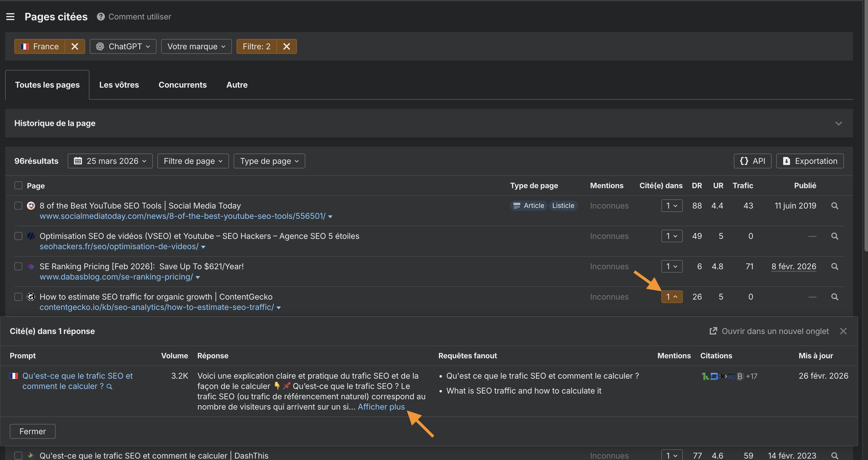Open the hamburger menu icon

point(10,17)
